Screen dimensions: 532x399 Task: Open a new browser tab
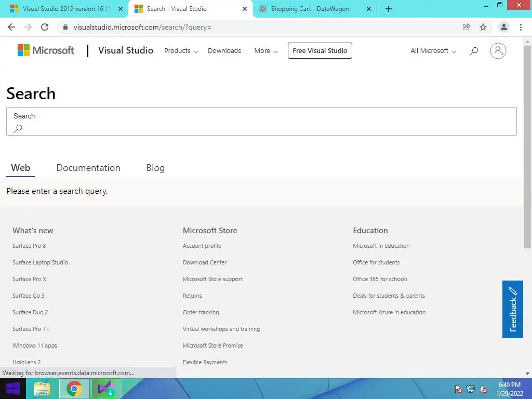[389, 9]
